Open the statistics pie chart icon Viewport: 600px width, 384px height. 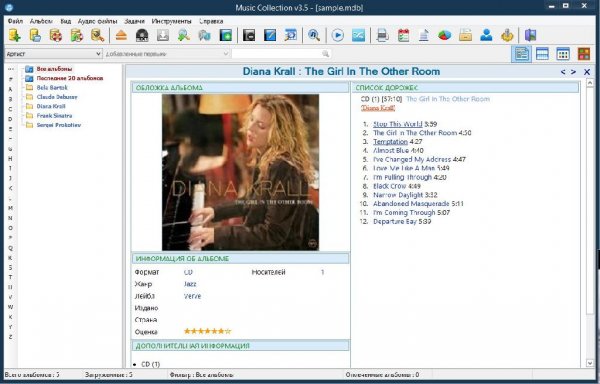(445, 35)
